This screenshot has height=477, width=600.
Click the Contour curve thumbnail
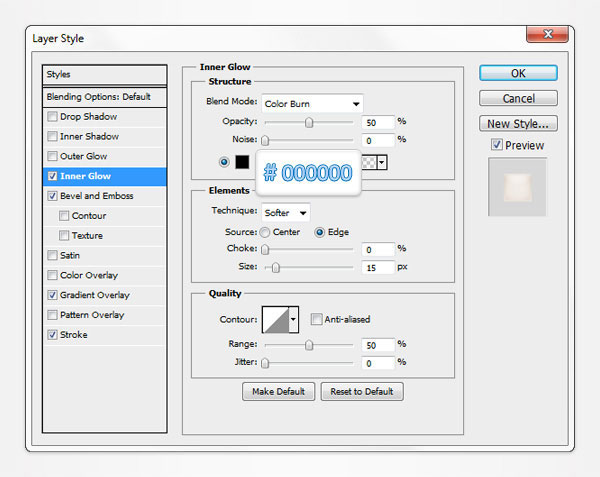pyautogui.click(x=276, y=319)
